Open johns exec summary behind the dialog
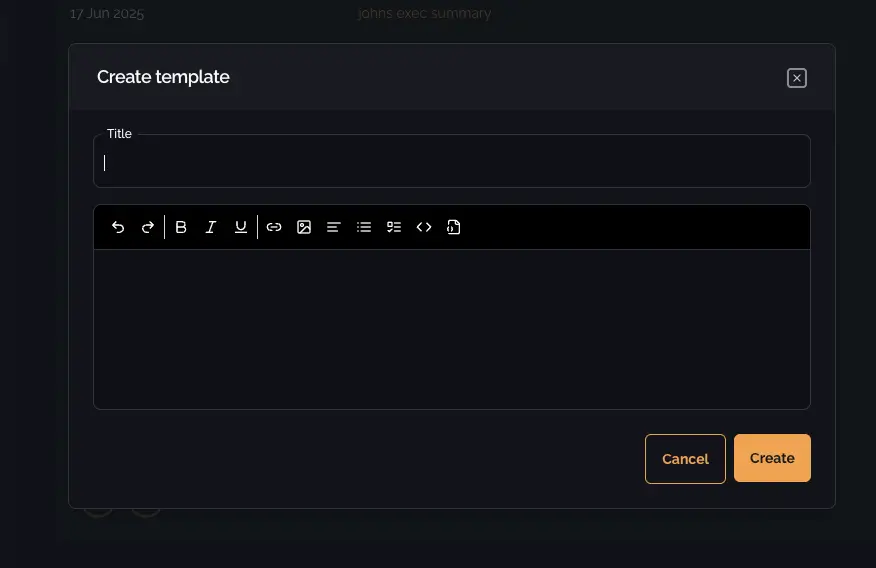This screenshot has width=876, height=568. (424, 14)
